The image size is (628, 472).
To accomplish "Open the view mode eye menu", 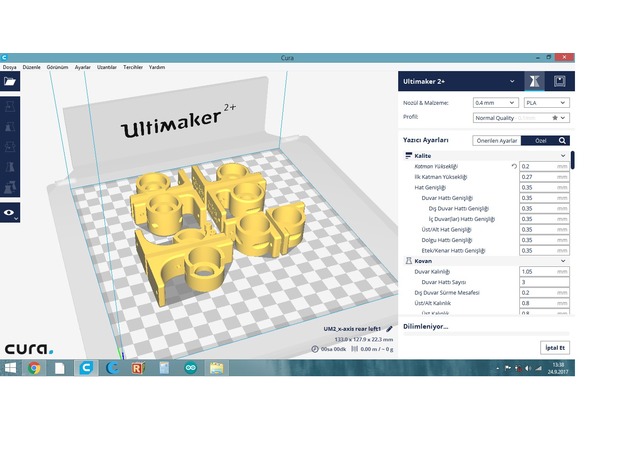I will 10,213.
